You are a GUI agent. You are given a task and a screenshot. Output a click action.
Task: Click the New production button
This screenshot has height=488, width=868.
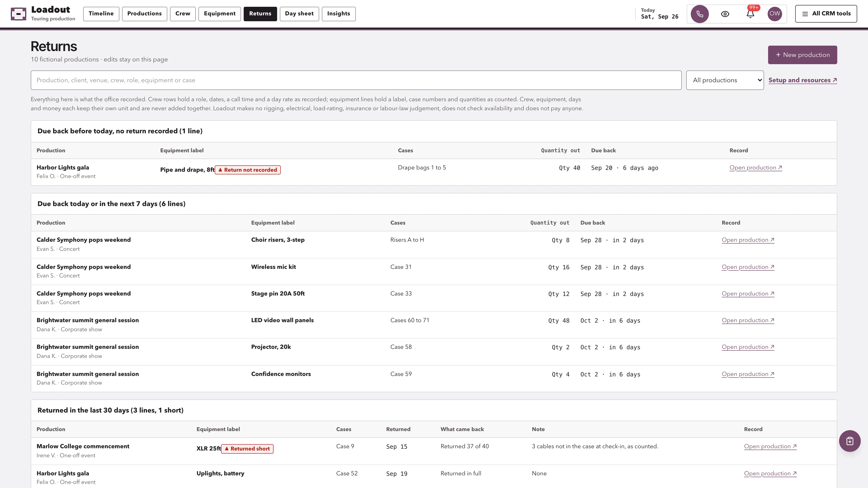click(x=802, y=55)
